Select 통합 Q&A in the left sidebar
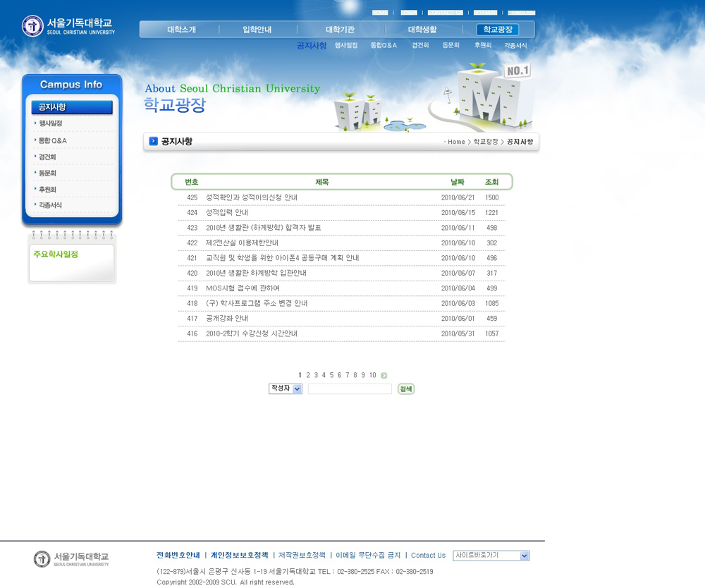 [x=53, y=141]
